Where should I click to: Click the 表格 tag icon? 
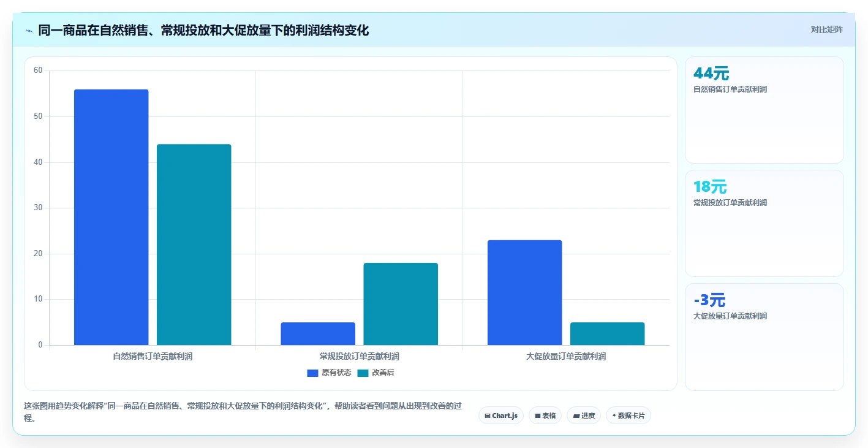coord(538,416)
